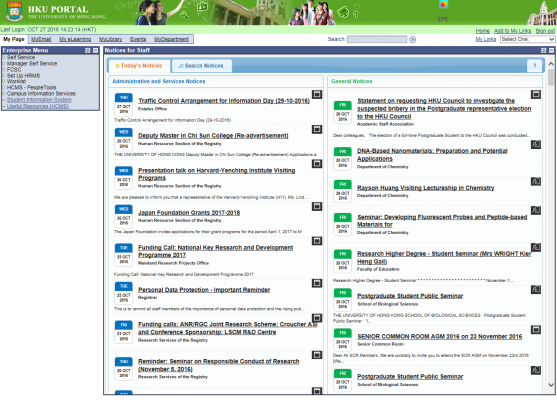Image resolution: width=557 pixels, height=400 pixels.
Task: Click scrollbar up arrow in Notices panel
Action: [x=551, y=64]
